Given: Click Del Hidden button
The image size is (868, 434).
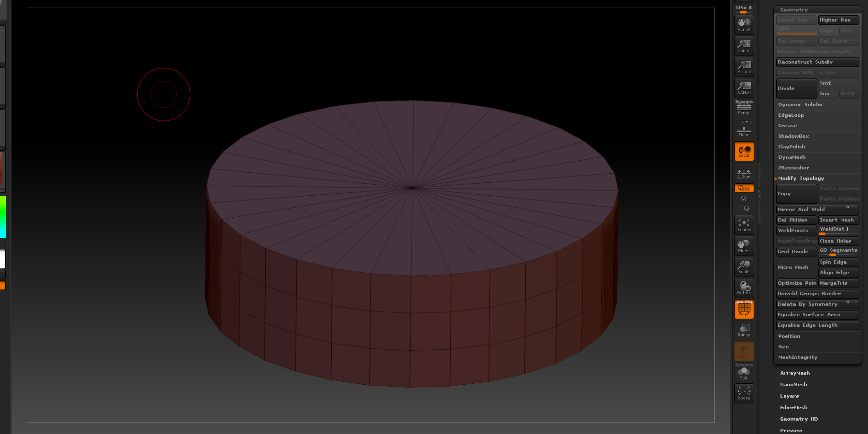Looking at the screenshot, I should (x=796, y=220).
